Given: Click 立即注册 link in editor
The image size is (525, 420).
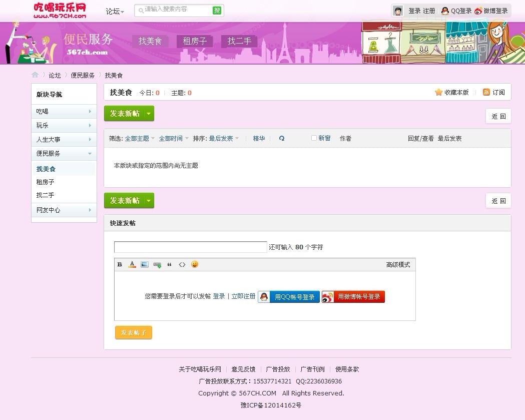Looking at the screenshot, I should point(243,296).
